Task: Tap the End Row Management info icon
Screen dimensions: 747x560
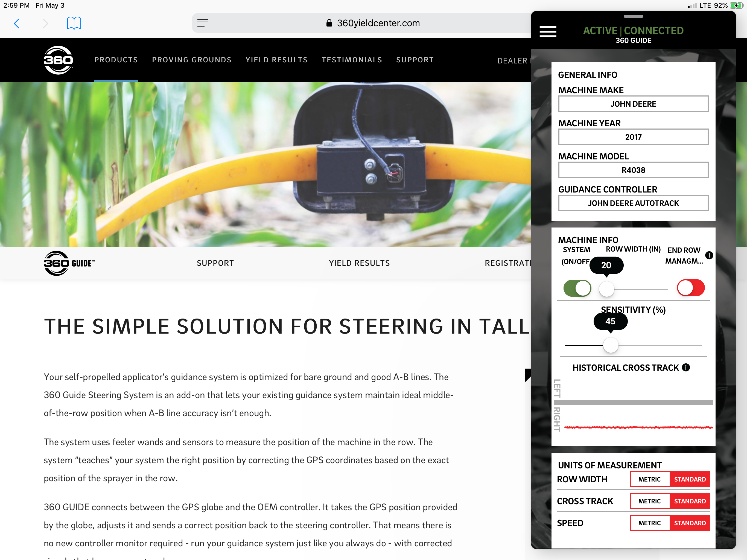Action: point(709,255)
